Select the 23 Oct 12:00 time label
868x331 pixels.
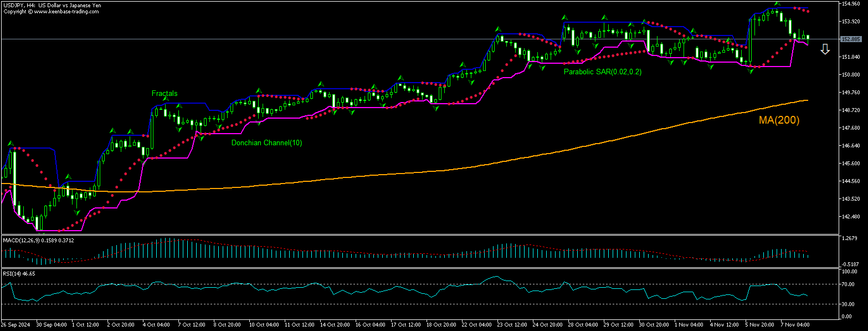(512, 324)
